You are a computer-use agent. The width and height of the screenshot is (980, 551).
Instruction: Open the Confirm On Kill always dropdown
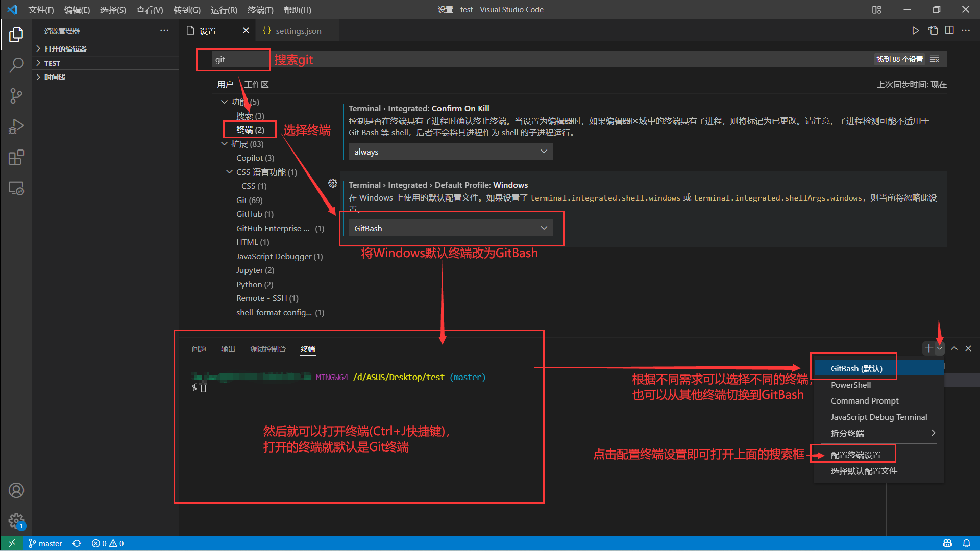pyautogui.click(x=450, y=152)
